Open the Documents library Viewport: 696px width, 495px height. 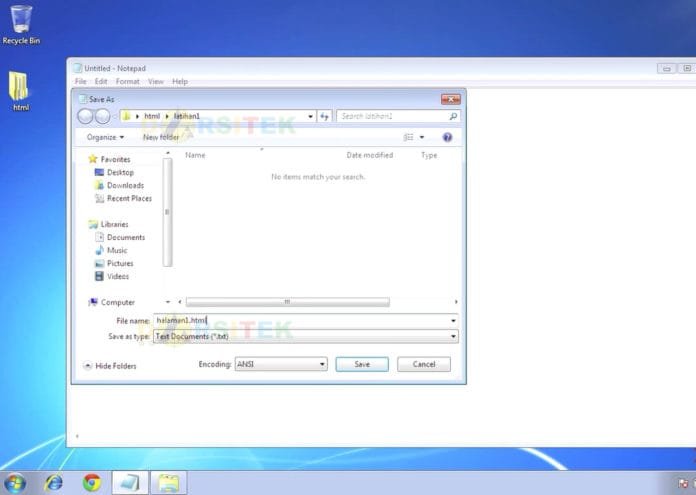[120, 237]
